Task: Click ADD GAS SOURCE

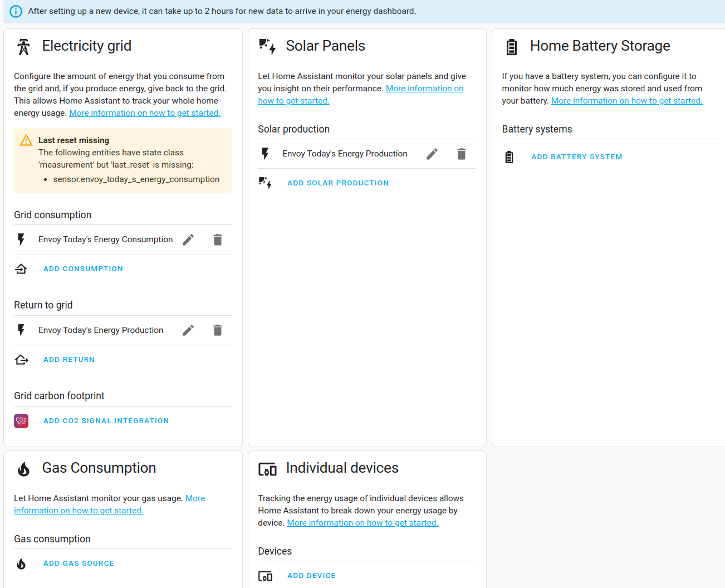Action: click(79, 563)
